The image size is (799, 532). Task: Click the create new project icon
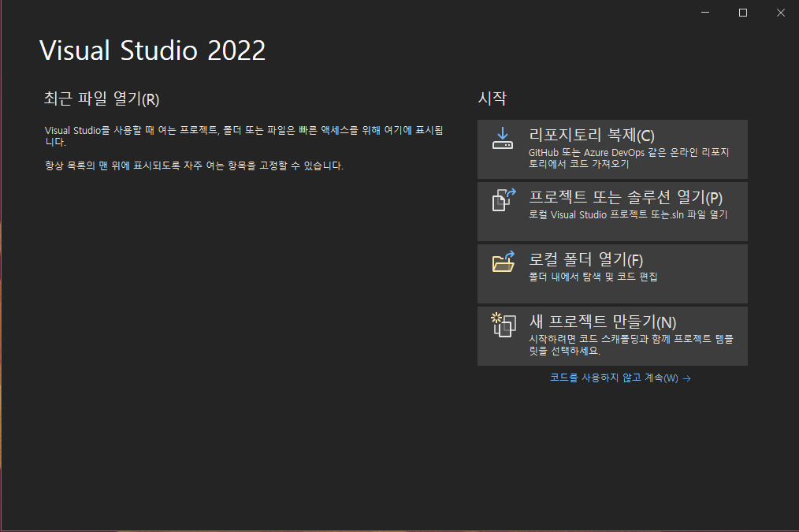pos(504,325)
